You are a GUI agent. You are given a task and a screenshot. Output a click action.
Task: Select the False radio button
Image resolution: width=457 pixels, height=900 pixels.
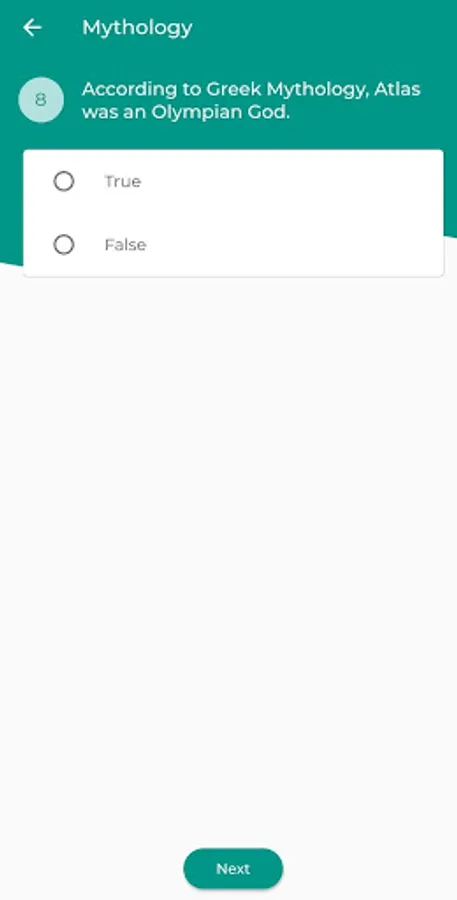click(64, 245)
